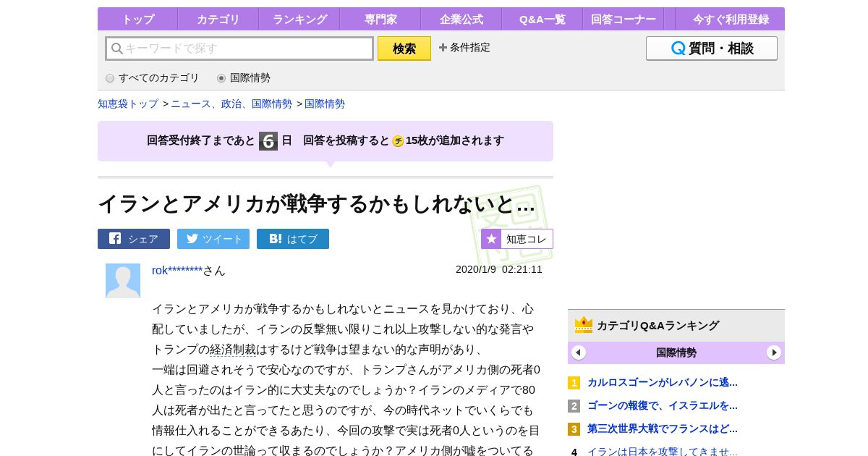Screen dimensions: 868x456
Task: Click the gold rank 1 badge
Action: tap(574, 383)
